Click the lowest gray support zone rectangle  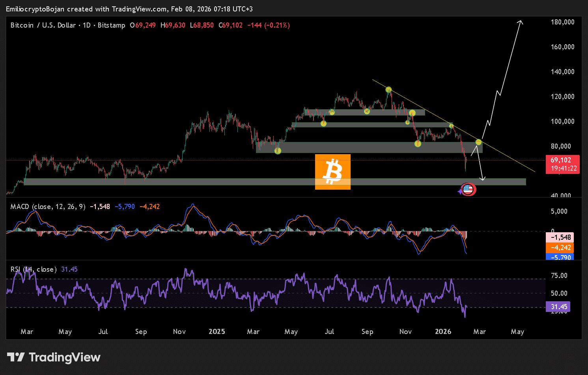275,182
